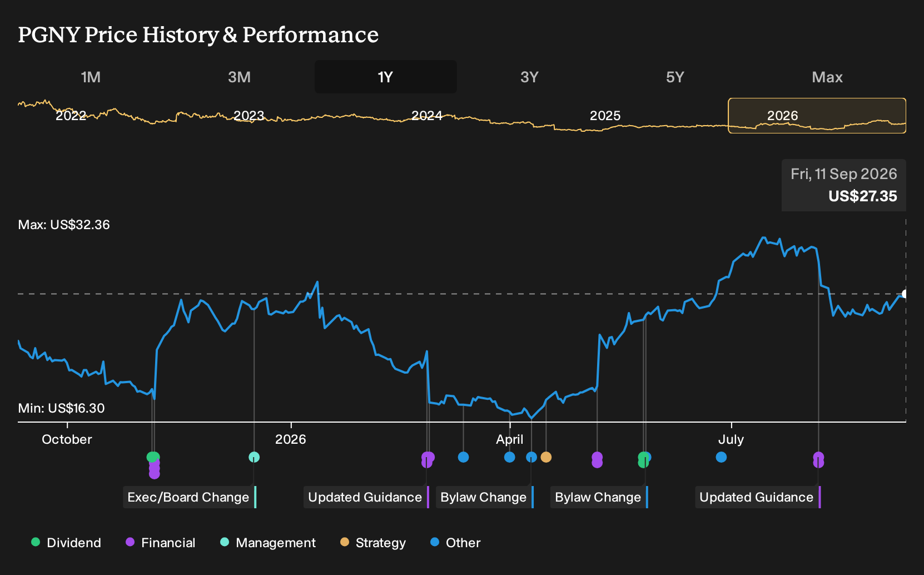Toggle Dividend events in legend

(x=66, y=543)
